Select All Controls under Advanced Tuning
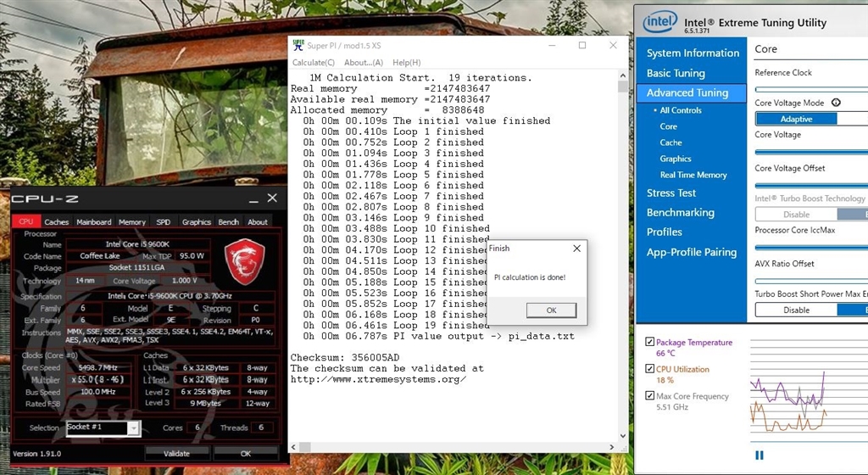 [x=681, y=110]
